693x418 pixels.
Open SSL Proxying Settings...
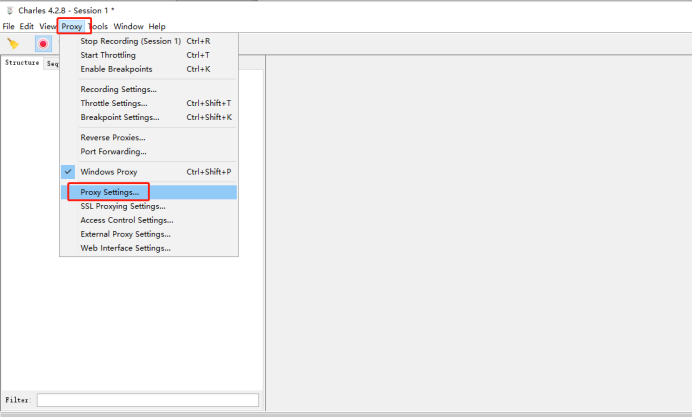tap(149, 206)
